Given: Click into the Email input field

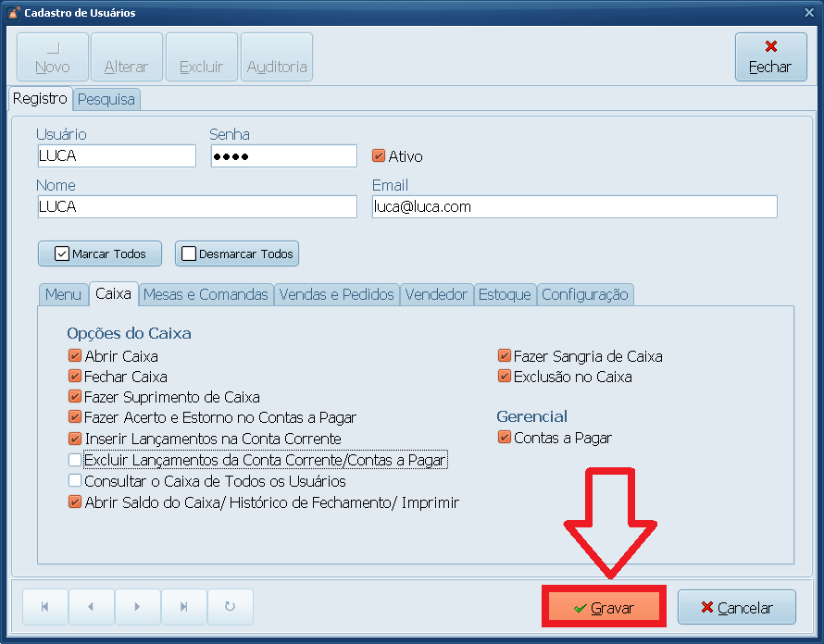Looking at the screenshot, I should (574, 206).
